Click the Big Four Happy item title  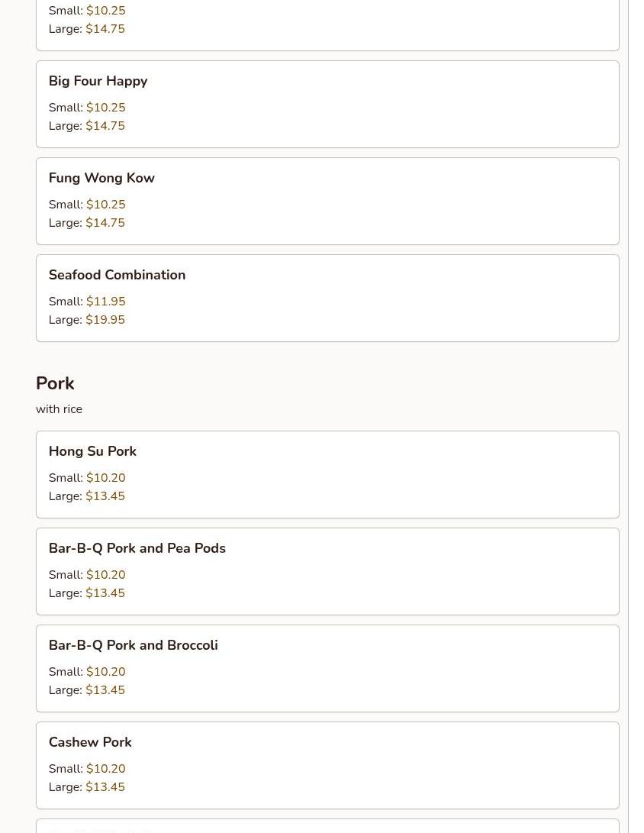pyautogui.click(x=98, y=81)
